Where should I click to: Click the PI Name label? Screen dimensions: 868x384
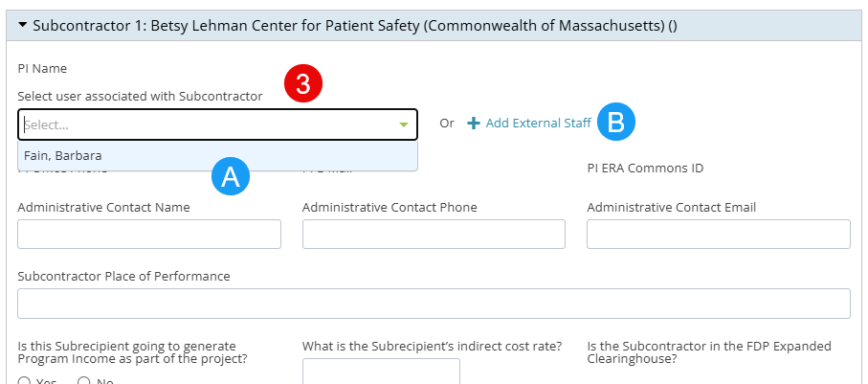(x=42, y=69)
